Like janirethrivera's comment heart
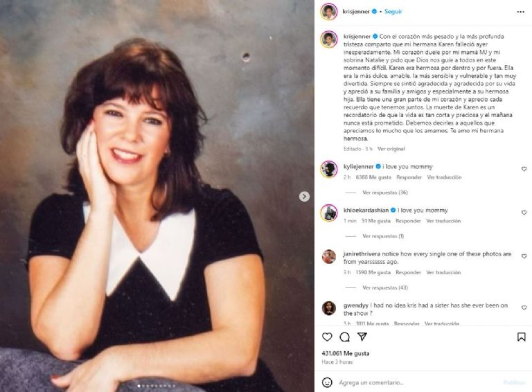 524,256
